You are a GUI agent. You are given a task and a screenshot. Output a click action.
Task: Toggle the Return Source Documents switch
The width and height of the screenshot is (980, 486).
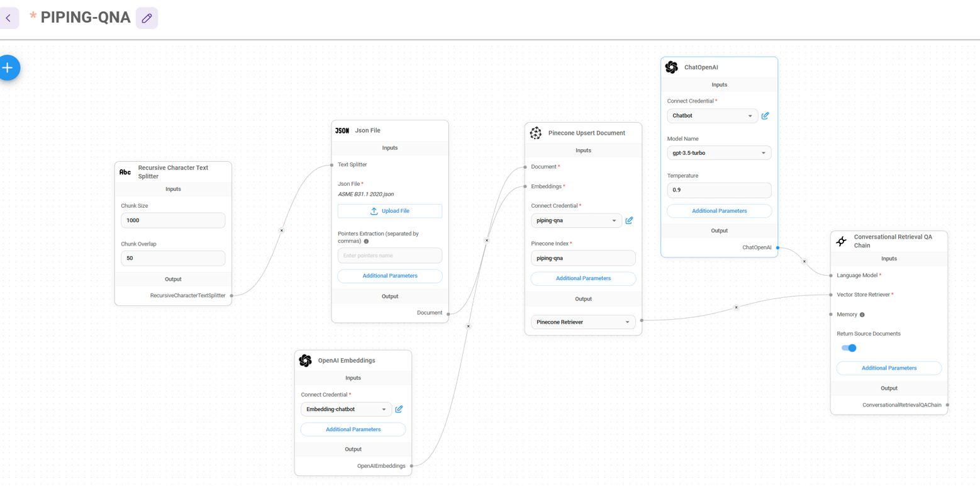(x=849, y=348)
